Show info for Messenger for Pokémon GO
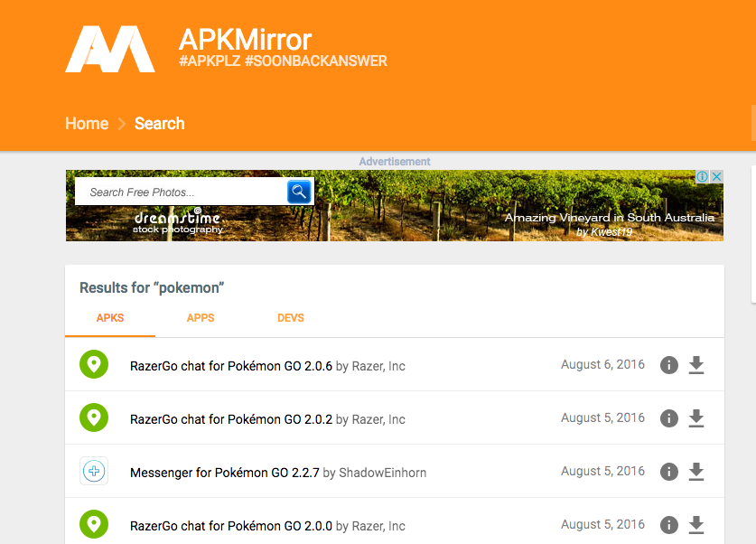 coord(668,472)
